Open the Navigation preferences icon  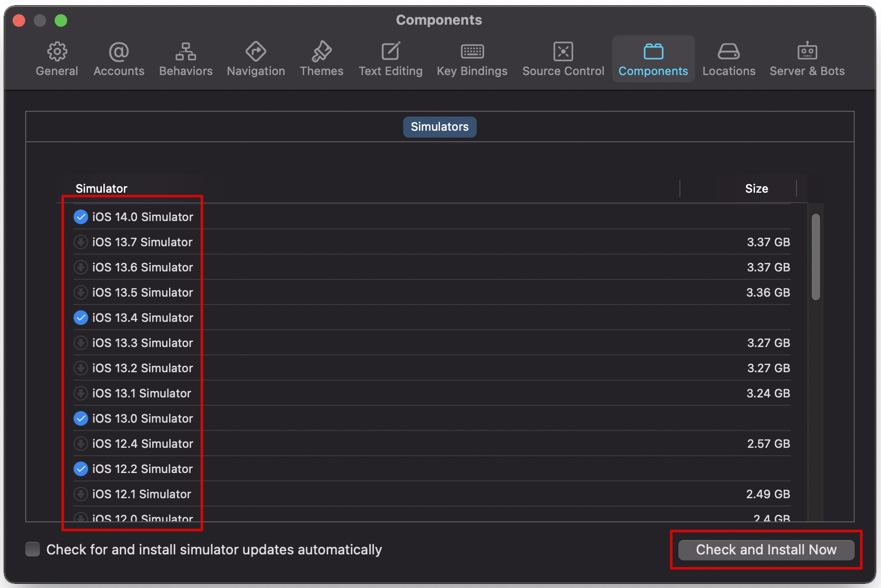(256, 51)
